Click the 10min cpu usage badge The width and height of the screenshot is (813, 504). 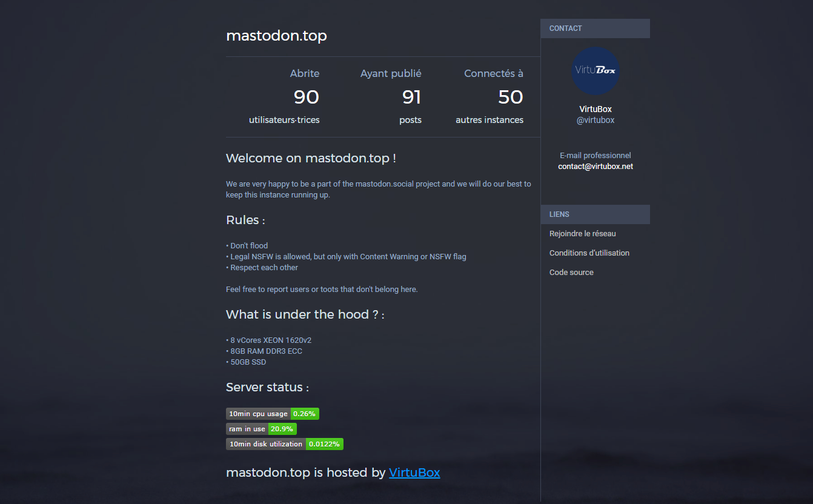pos(273,414)
